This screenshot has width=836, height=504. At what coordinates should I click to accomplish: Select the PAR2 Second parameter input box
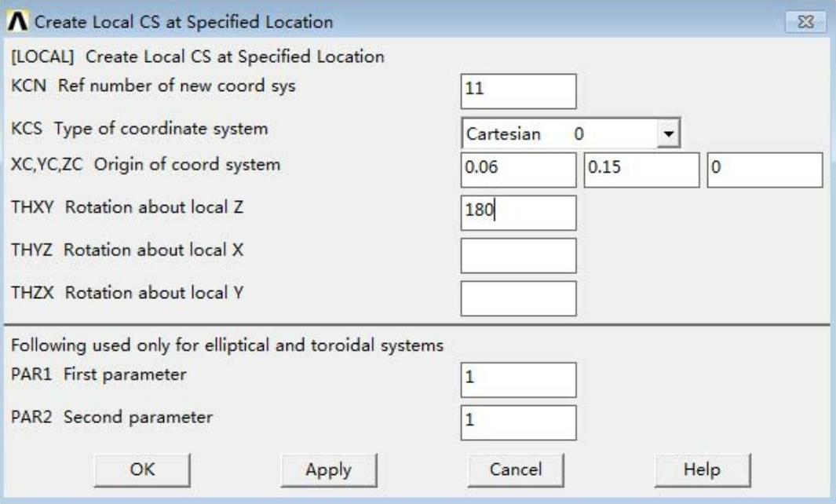[518, 422]
